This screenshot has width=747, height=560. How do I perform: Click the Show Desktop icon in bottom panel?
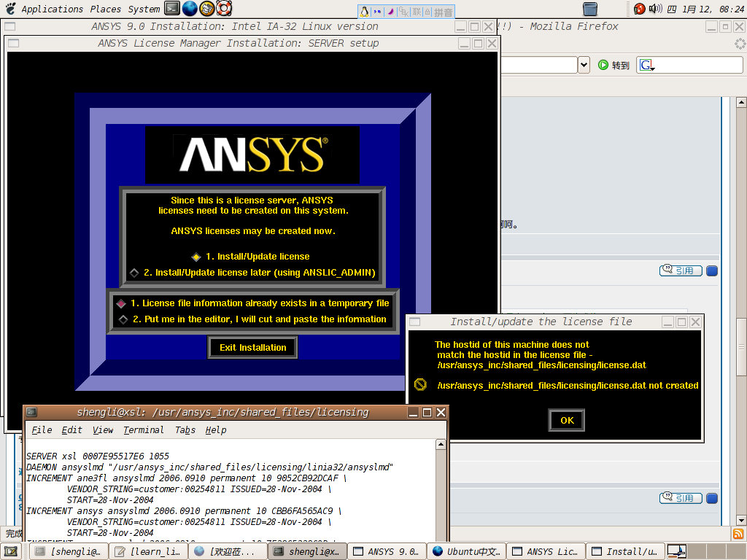point(11,552)
